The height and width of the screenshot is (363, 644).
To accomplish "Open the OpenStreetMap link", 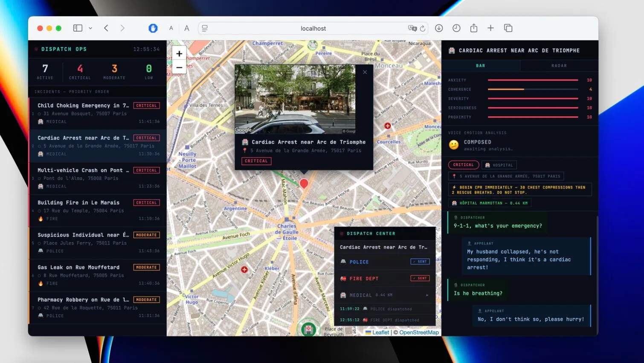I will [419, 332].
